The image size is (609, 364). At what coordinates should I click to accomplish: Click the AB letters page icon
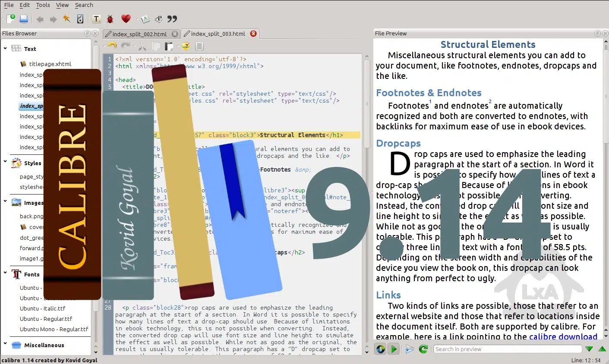[x=159, y=19]
